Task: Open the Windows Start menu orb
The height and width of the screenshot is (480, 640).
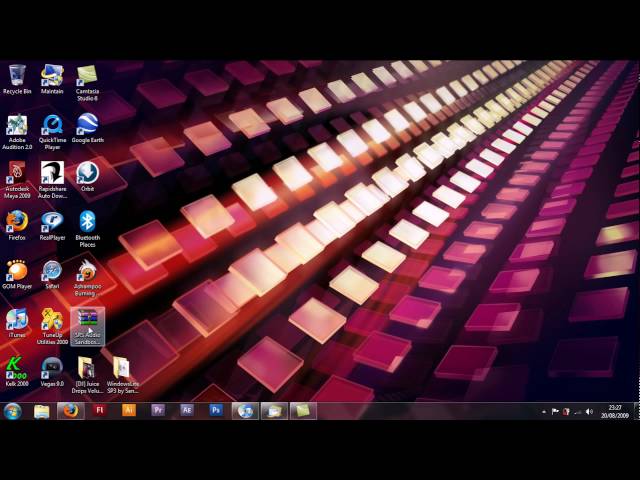Action: click(13, 411)
